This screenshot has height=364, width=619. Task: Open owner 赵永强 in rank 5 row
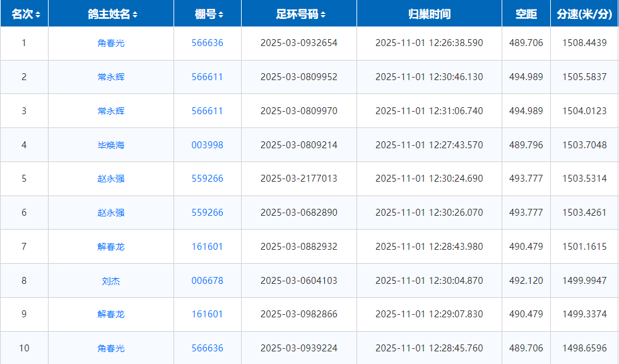[111, 179]
